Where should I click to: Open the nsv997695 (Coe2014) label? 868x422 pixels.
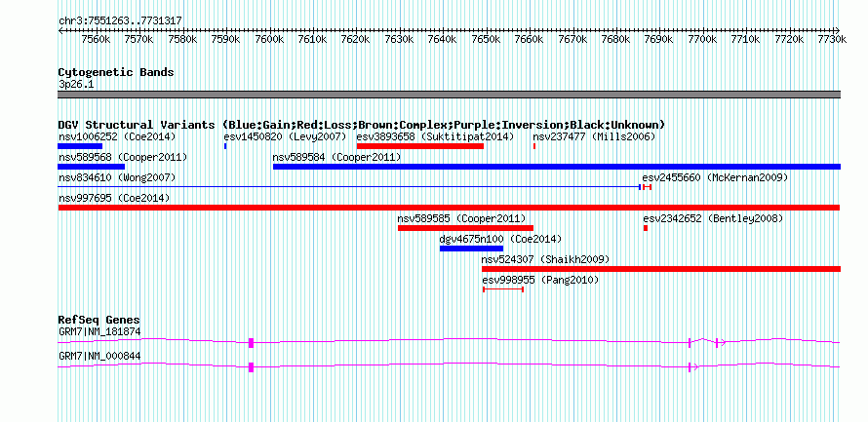(x=114, y=198)
